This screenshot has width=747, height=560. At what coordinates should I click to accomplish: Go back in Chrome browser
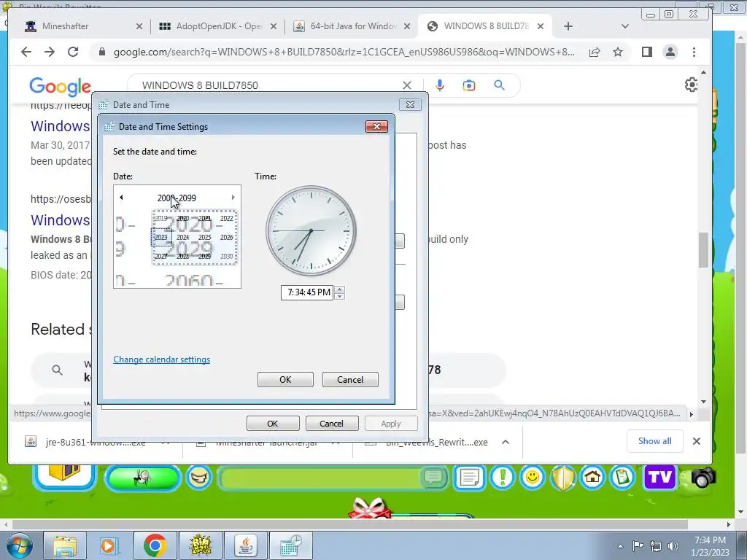point(26,52)
